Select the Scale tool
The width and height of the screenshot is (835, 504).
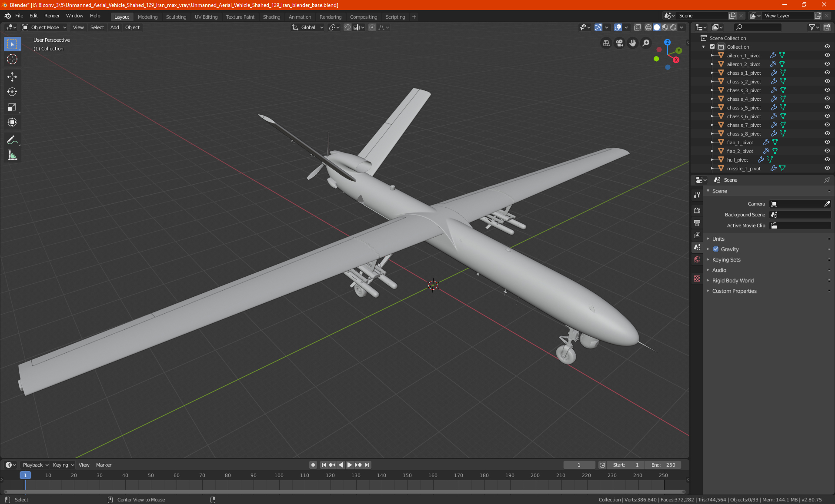click(12, 107)
